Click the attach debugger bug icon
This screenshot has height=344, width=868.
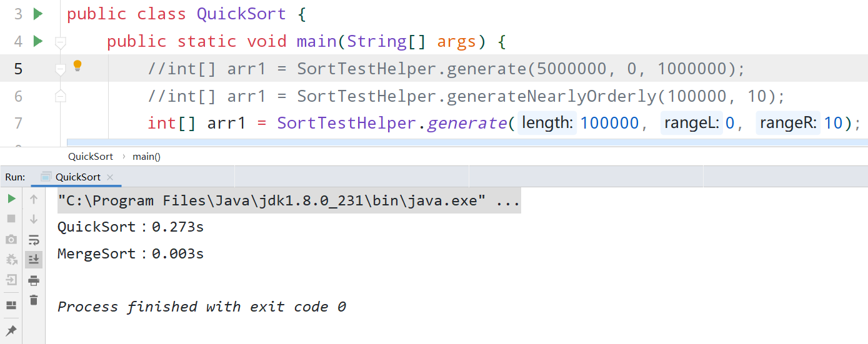click(11, 260)
